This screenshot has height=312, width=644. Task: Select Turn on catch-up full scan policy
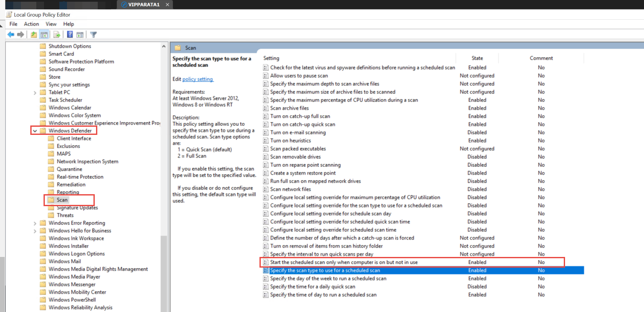[x=300, y=116]
